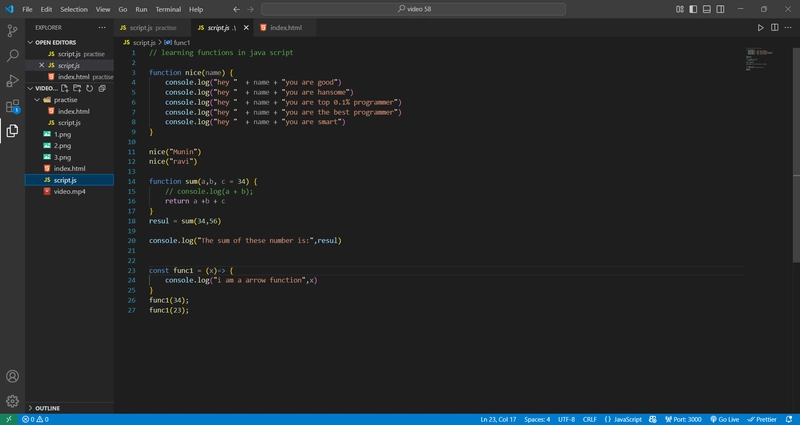Click the New File icon in explorer header
Image resolution: width=800 pixels, height=425 pixels.
click(x=64, y=88)
